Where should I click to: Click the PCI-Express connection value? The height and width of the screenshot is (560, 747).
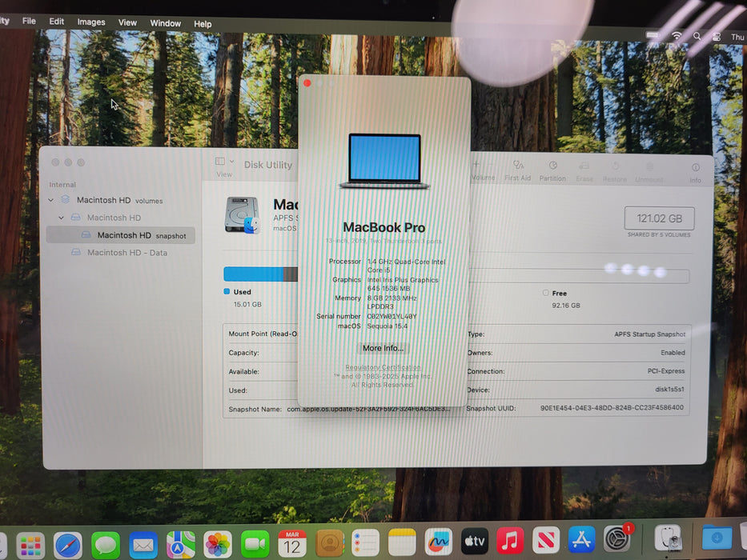point(666,371)
